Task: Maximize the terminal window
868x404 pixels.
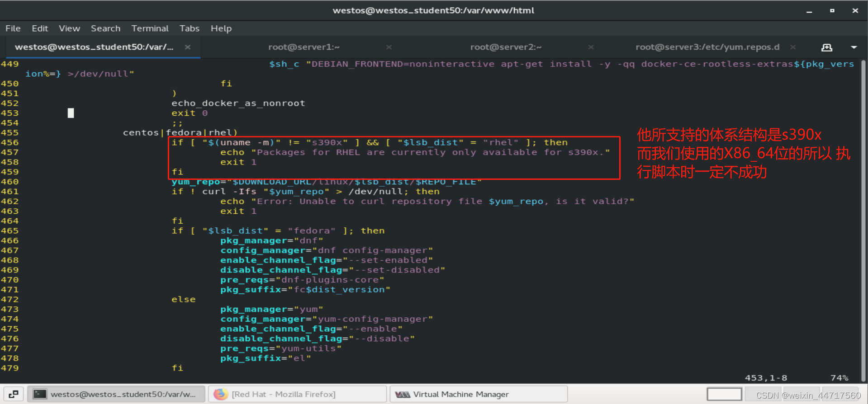Action: (x=832, y=11)
